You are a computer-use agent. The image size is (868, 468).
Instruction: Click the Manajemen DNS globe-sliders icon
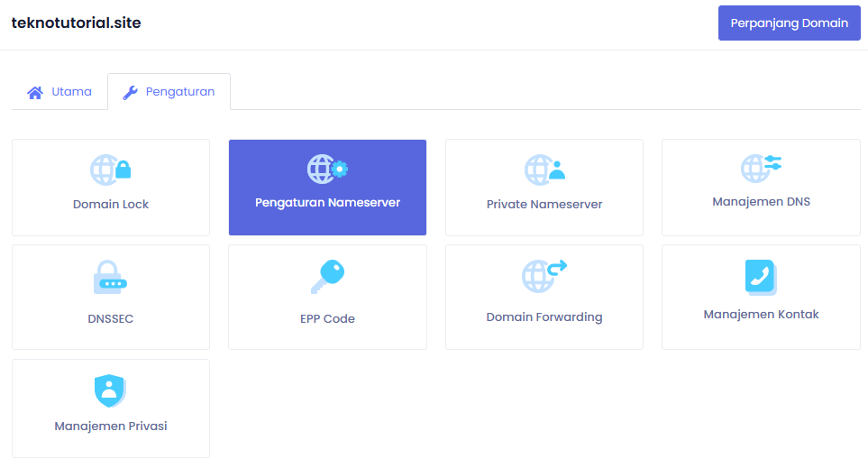click(x=761, y=168)
